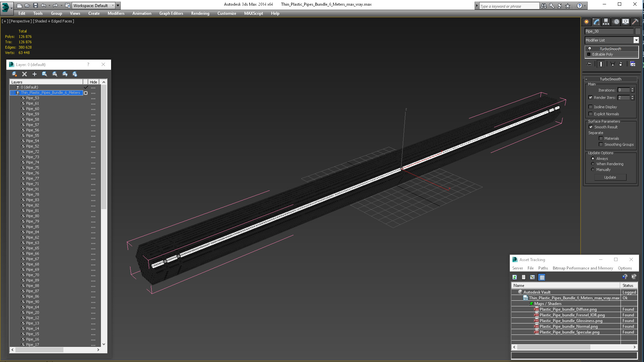Open the MAXScript menu
The height and width of the screenshot is (362, 644).
(x=253, y=13)
